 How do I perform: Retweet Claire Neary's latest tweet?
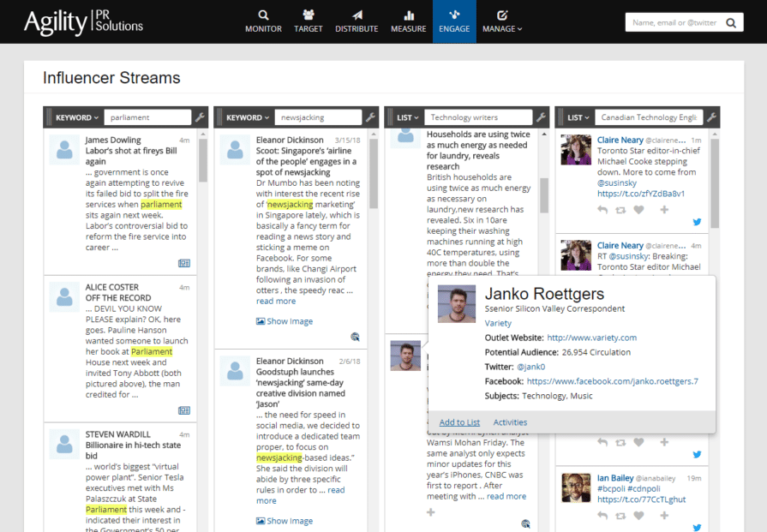(621, 209)
